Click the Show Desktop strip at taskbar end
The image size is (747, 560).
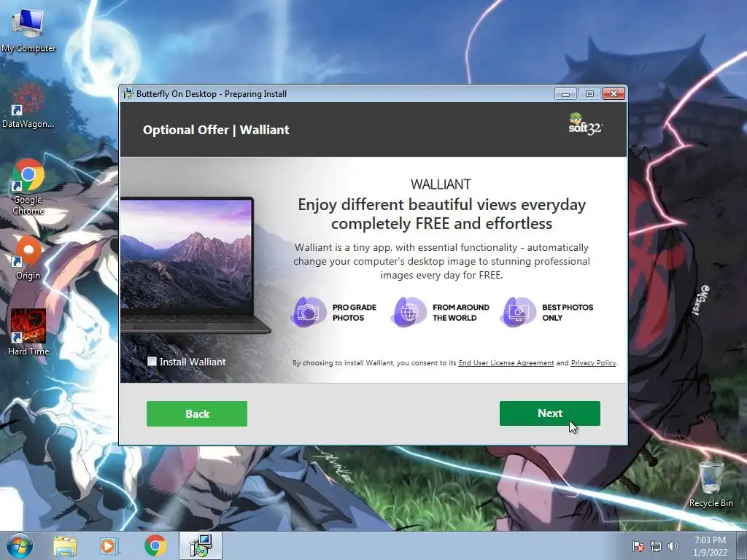742,545
